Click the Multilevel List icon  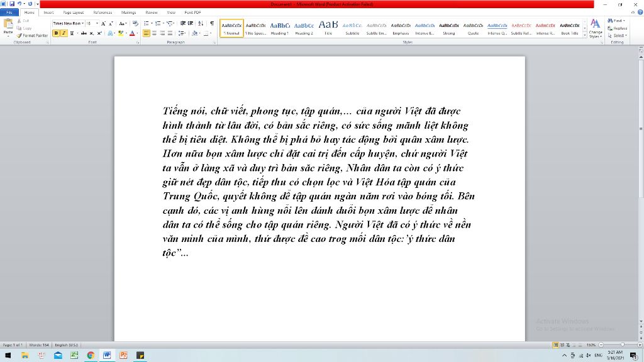(x=169, y=23)
